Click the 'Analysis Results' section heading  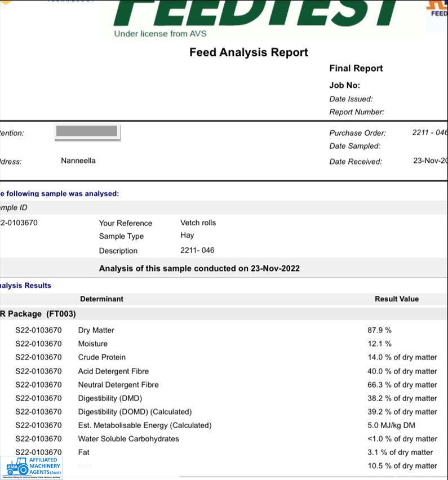pos(25,286)
